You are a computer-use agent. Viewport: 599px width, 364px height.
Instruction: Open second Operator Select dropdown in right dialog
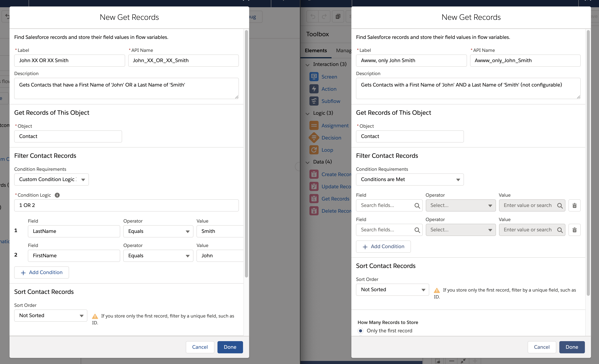pos(461,230)
